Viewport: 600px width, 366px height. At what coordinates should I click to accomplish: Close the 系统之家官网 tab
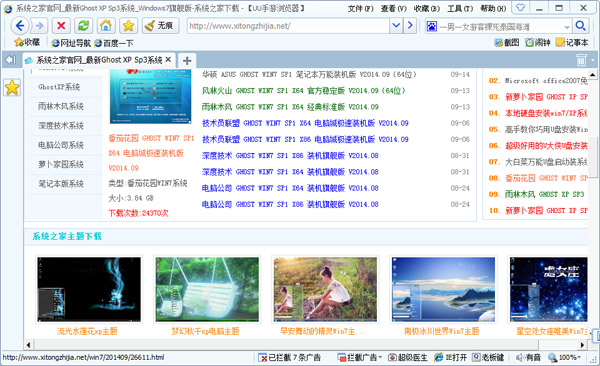(168, 60)
